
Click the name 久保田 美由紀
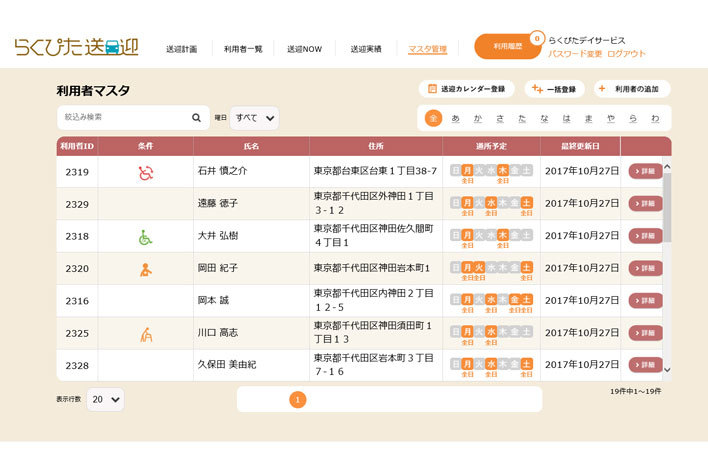227,365
